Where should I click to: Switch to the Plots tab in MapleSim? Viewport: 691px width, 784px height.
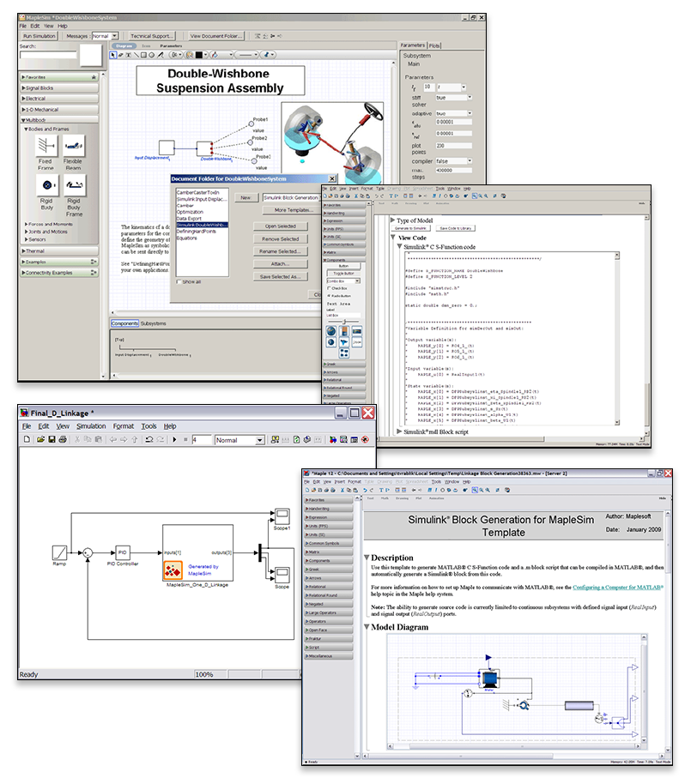click(434, 45)
